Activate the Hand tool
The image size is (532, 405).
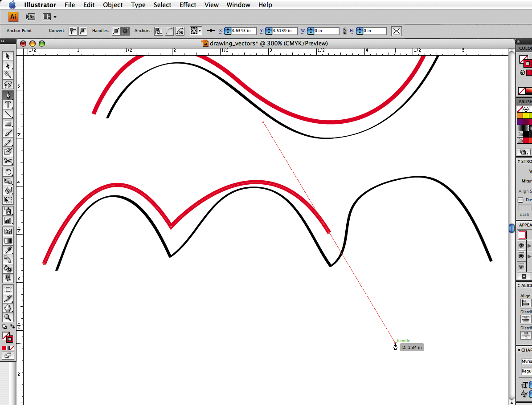click(x=8, y=308)
